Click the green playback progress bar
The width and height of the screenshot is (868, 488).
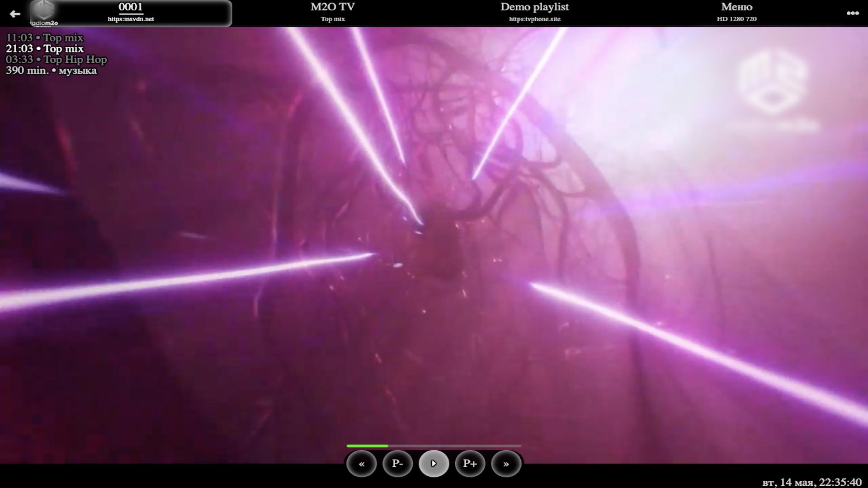[x=434, y=446]
